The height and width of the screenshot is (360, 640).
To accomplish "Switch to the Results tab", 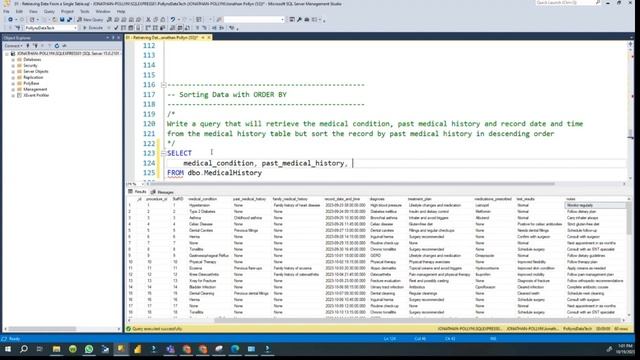I will pyautogui.click(x=137, y=191).
